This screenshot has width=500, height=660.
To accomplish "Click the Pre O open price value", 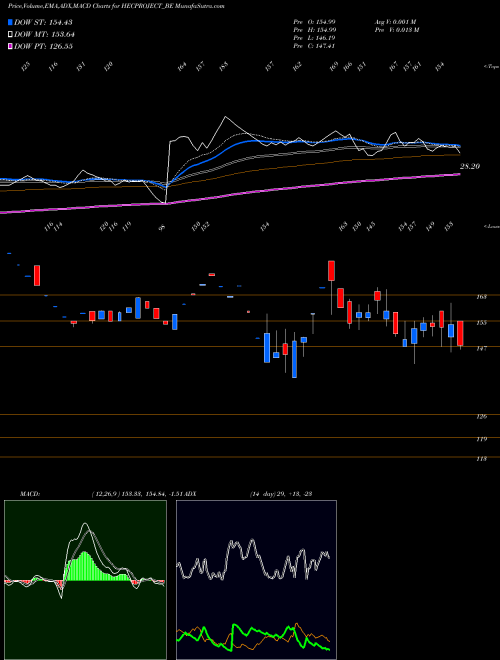I will tap(314, 21).
